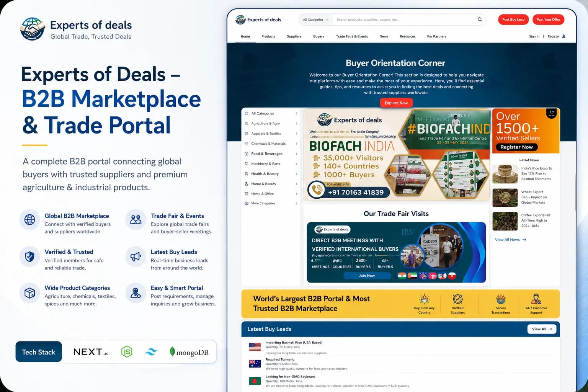
Task: Click the Australia flag on turmeric lead
Action: (255, 364)
